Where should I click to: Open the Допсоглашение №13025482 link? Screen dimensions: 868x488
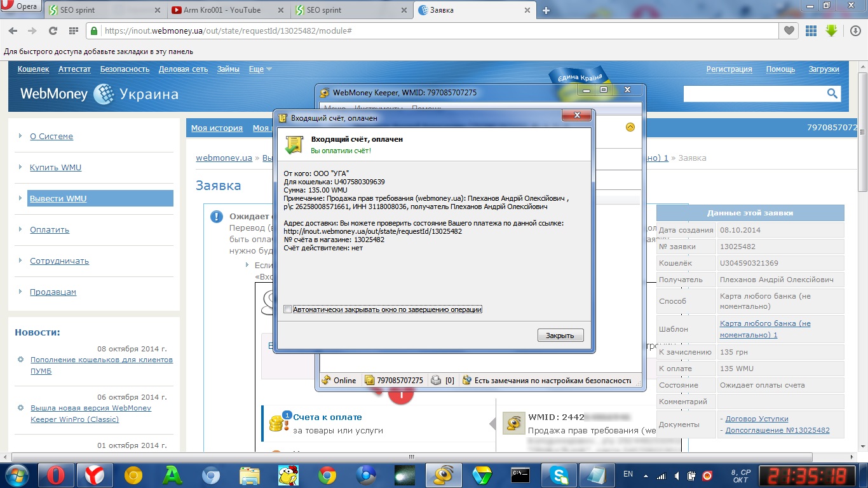tap(777, 430)
